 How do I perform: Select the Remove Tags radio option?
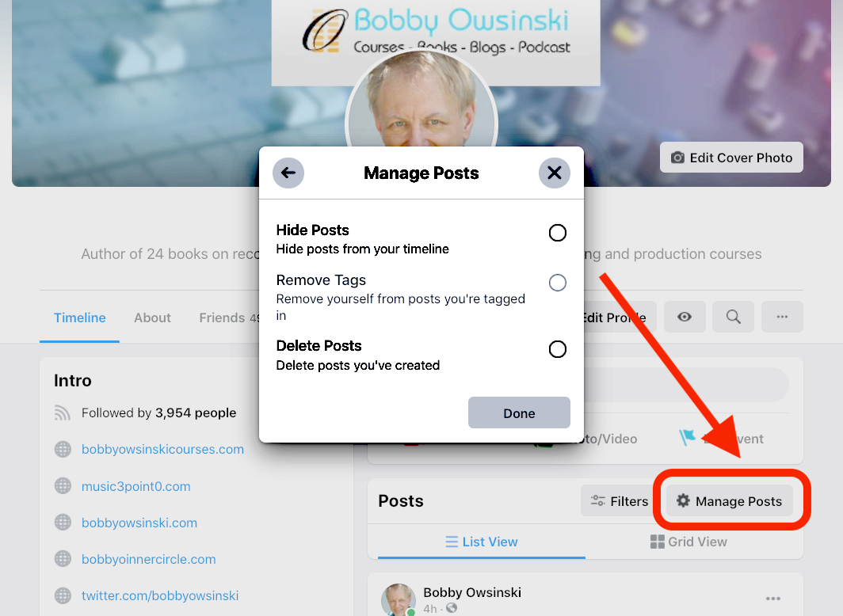click(558, 283)
